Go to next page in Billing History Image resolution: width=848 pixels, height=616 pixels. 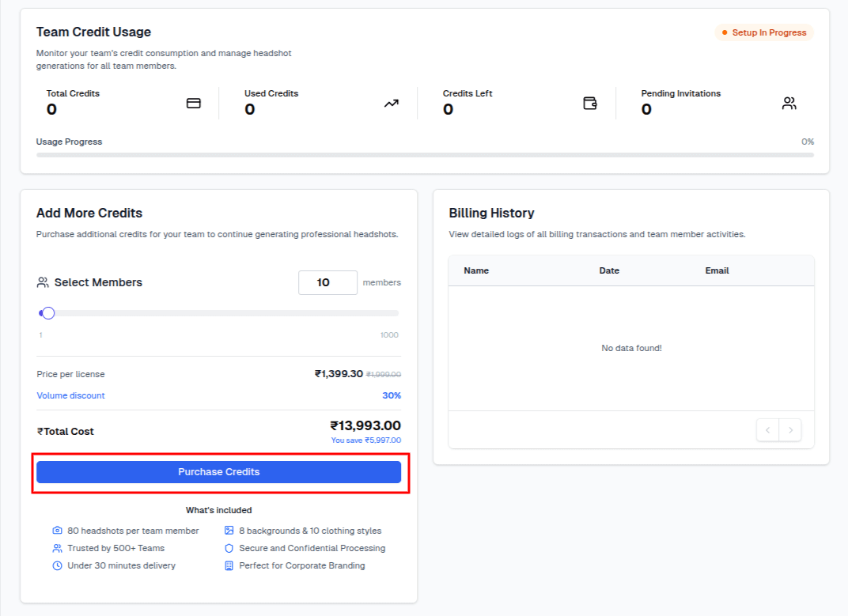(x=790, y=429)
